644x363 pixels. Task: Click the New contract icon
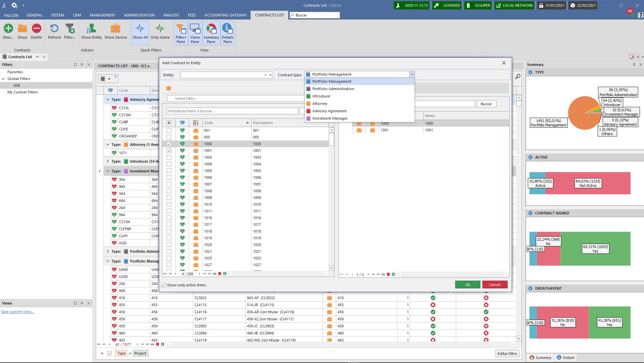[x=8, y=29]
